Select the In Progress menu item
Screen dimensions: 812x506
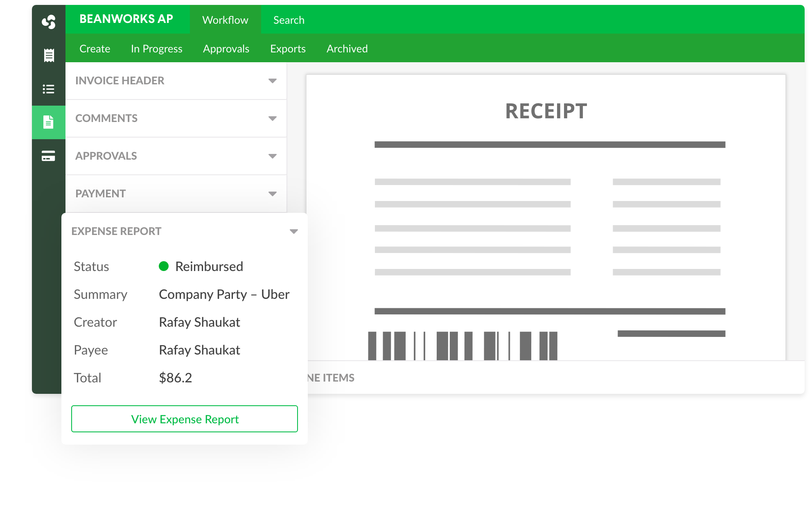[156, 49]
